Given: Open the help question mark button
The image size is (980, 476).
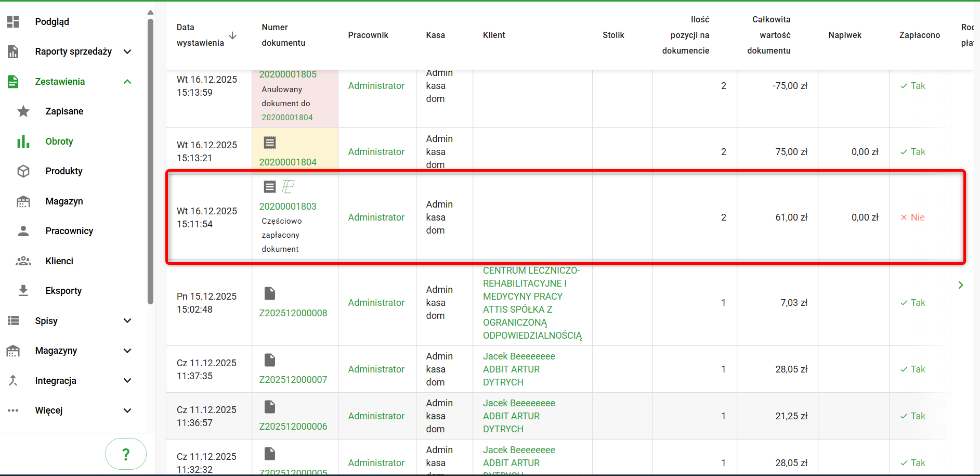Looking at the screenshot, I should coord(125,454).
